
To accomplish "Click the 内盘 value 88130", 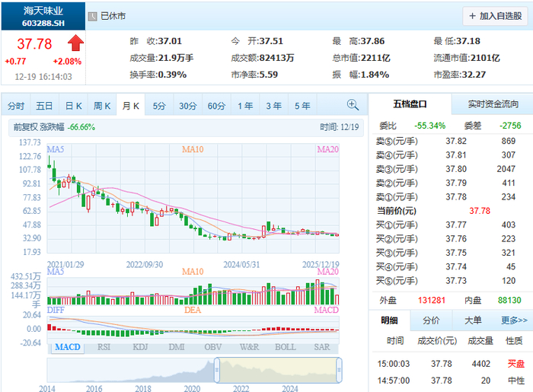I will point(509,301).
